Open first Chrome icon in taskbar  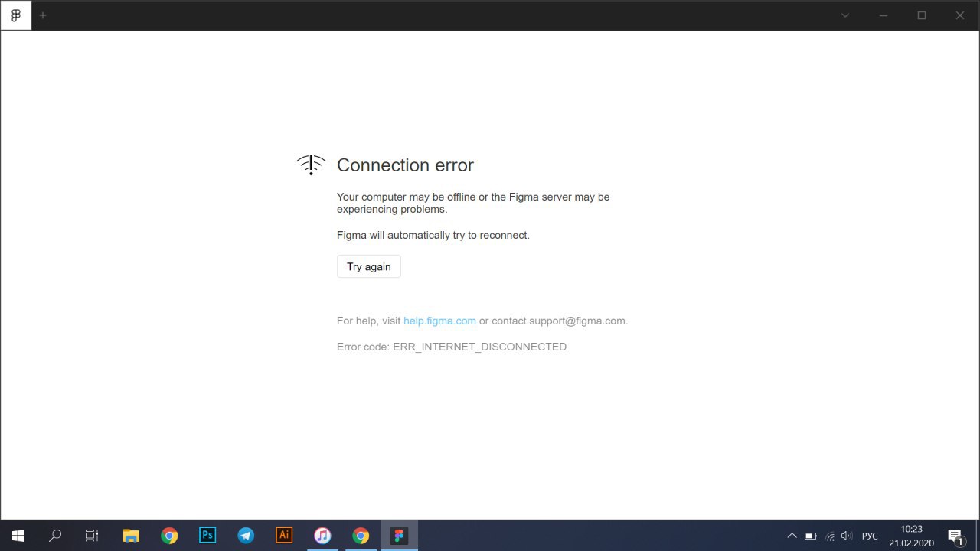click(x=169, y=536)
